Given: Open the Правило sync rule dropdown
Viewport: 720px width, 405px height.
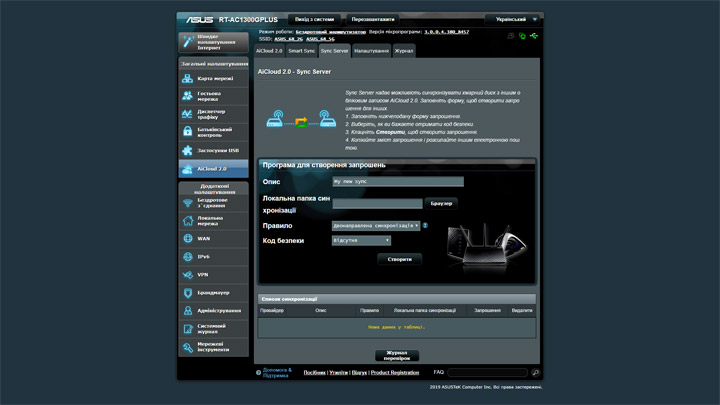Looking at the screenshot, I should pos(376,226).
